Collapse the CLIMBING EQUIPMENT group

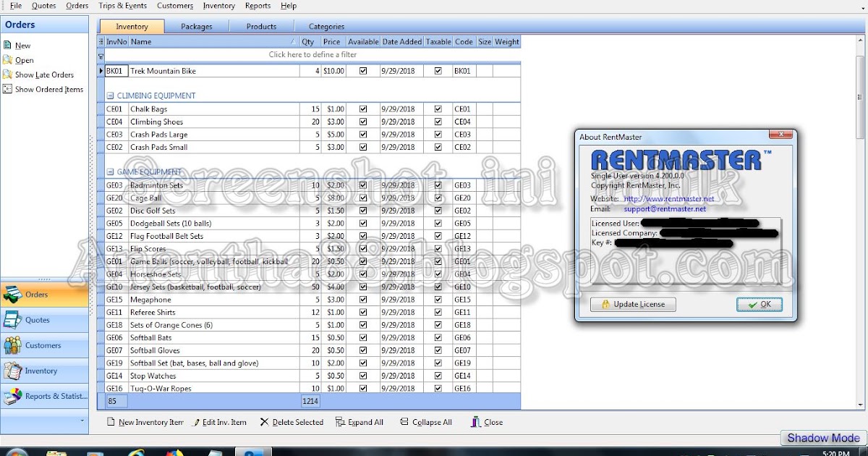110,96
